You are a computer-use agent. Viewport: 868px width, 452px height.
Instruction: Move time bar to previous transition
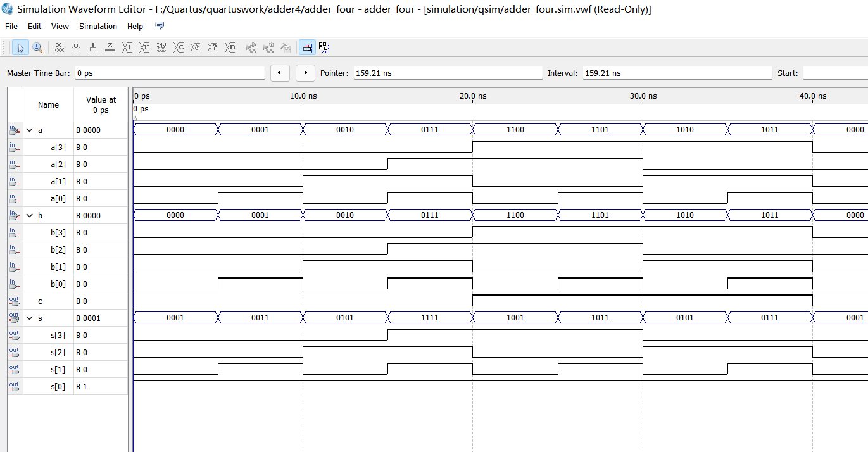point(280,73)
